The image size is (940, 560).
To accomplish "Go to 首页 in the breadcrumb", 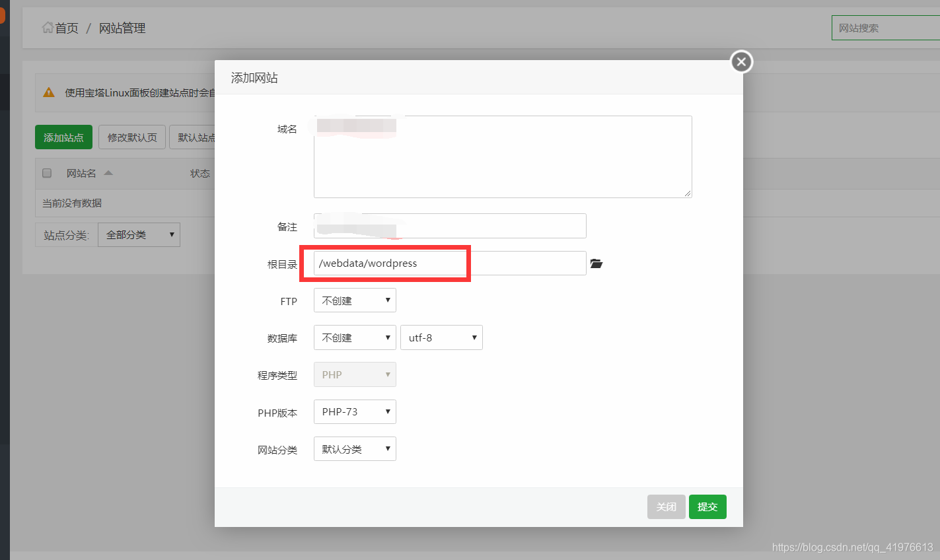I will point(67,28).
